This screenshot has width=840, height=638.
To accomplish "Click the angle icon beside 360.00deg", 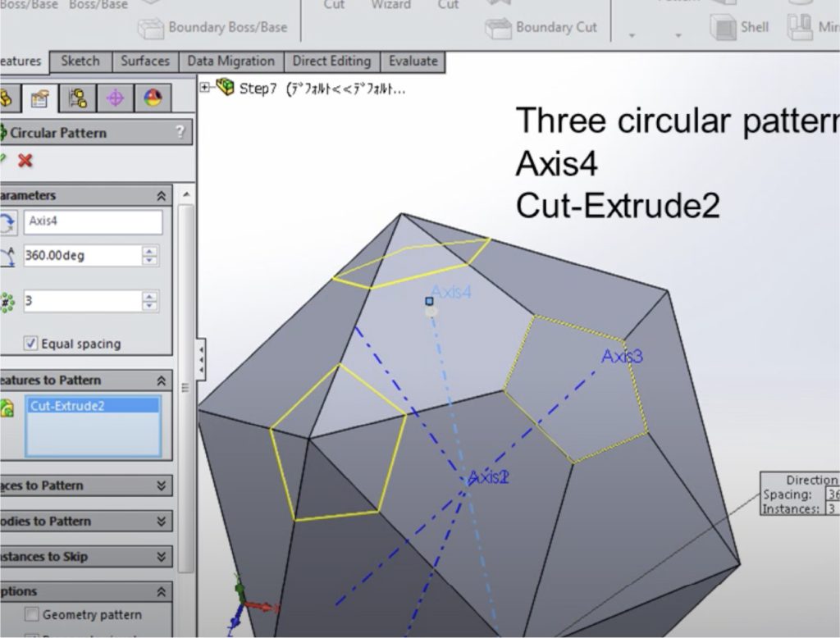I will [x=7, y=257].
